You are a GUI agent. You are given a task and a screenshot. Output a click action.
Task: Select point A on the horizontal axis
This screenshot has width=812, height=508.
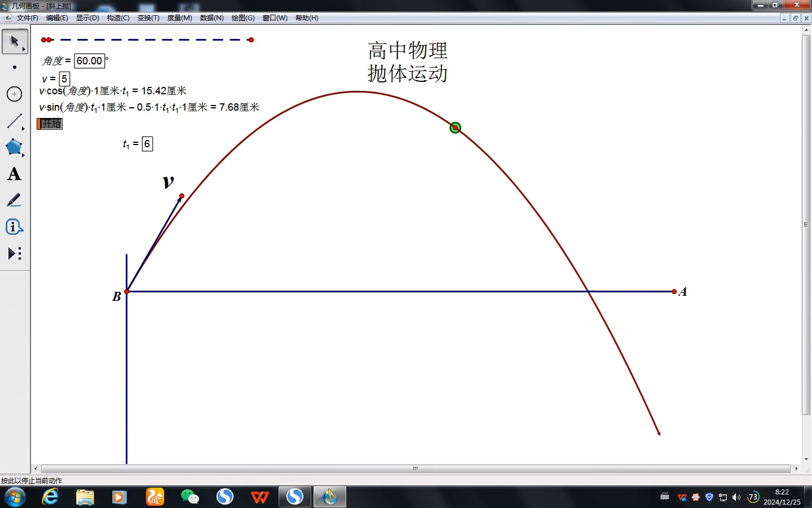click(x=674, y=291)
